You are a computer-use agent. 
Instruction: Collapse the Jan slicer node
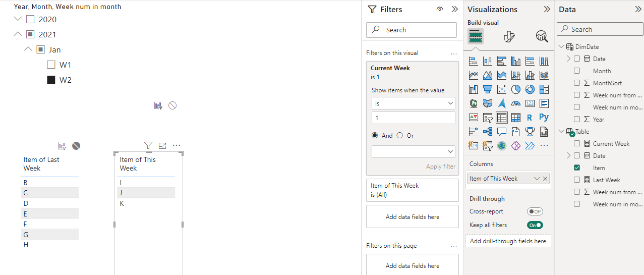tap(28, 49)
